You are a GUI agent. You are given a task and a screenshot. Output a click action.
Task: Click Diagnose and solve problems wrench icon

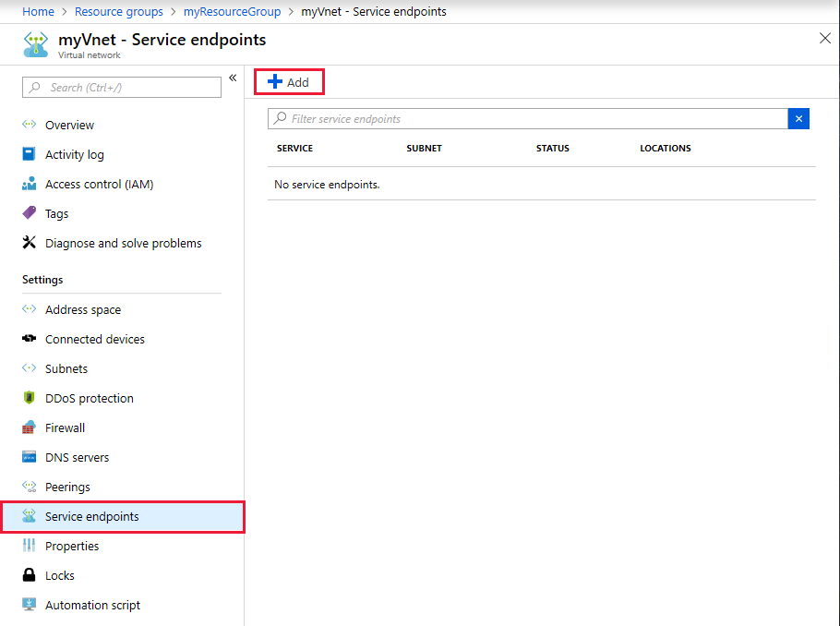coord(29,243)
